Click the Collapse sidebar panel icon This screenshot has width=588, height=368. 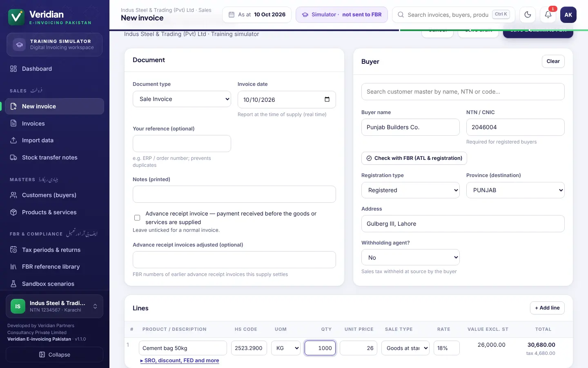42,355
